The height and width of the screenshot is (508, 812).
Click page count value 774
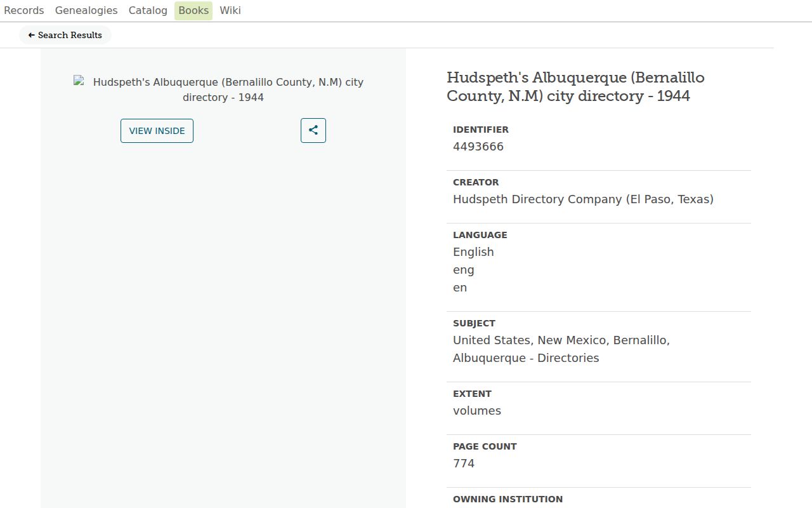point(464,464)
